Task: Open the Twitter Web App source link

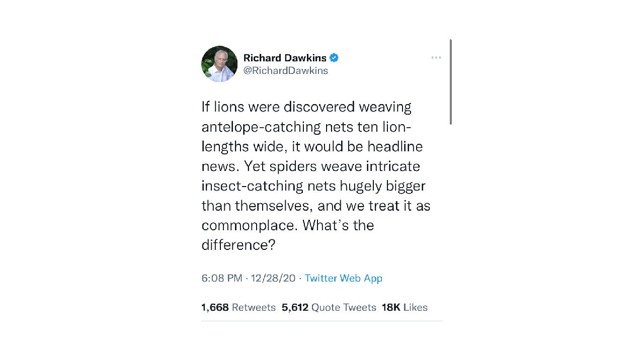Action: pos(344,278)
